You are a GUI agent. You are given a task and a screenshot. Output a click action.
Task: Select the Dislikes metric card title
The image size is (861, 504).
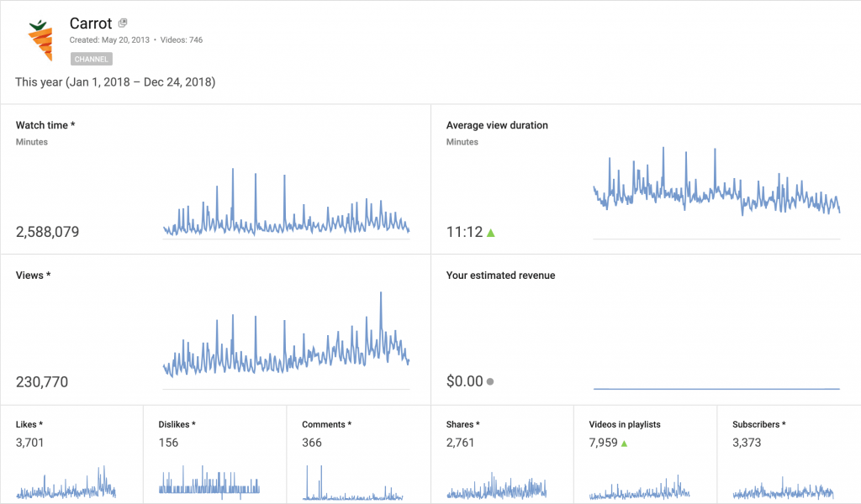(177, 425)
